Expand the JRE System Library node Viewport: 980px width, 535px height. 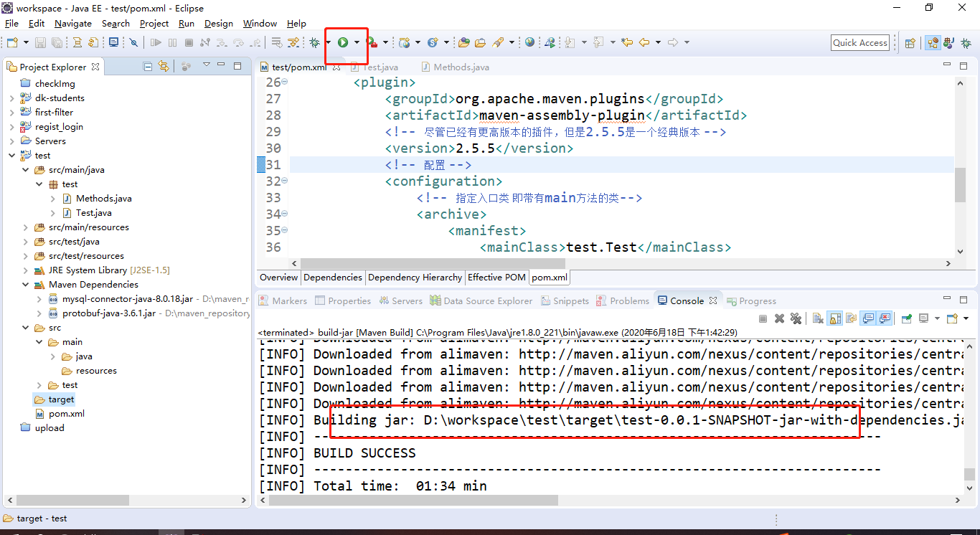click(26, 270)
